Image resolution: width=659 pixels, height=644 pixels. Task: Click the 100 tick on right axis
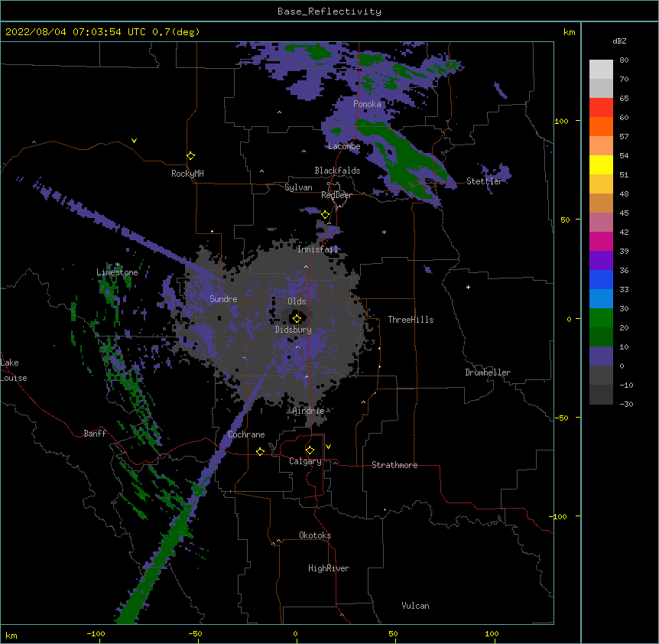(561, 121)
